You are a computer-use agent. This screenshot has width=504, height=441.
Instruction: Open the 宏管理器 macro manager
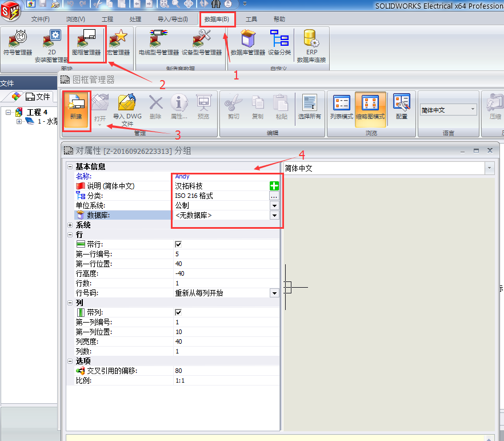pyautogui.click(x=119, y=42)
